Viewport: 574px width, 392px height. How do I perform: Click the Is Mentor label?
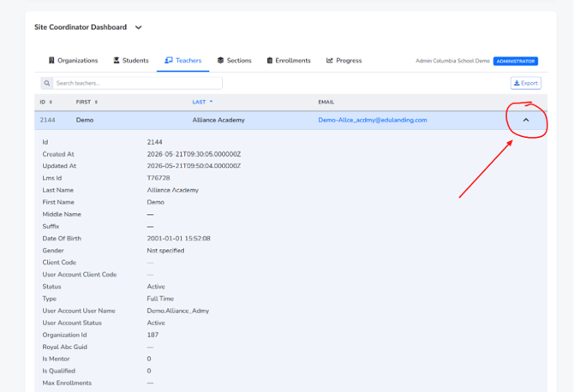tap(56, 359)
